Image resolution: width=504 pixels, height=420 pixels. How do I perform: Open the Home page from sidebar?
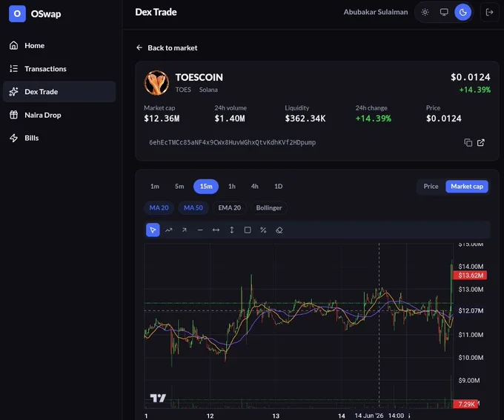click(59, 46)
